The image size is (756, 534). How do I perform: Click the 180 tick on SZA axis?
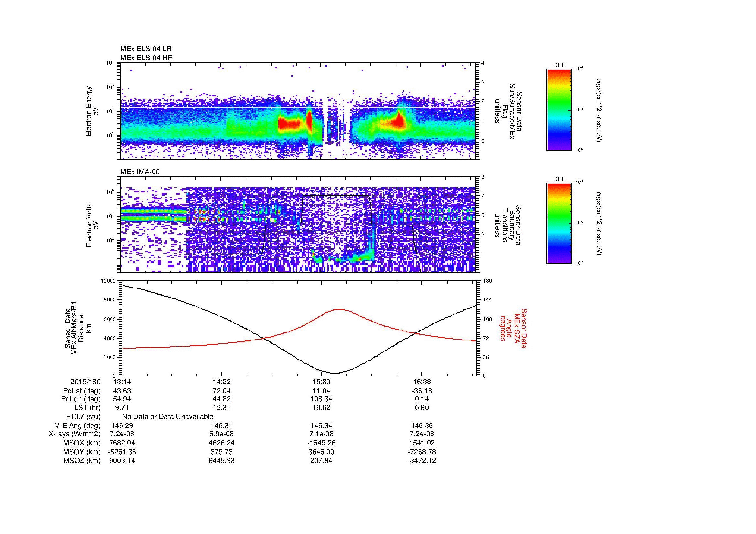pyautogui.click(x=487, y=281)
